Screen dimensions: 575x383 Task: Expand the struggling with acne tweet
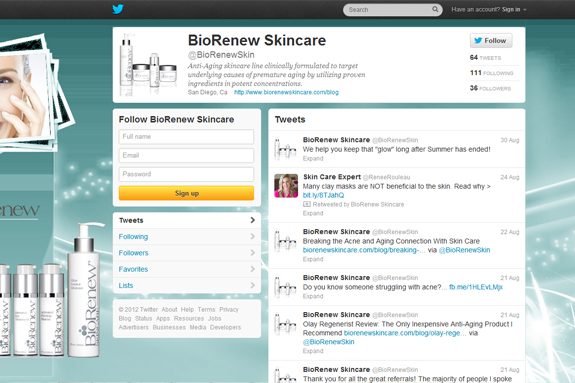coord(313,296)
